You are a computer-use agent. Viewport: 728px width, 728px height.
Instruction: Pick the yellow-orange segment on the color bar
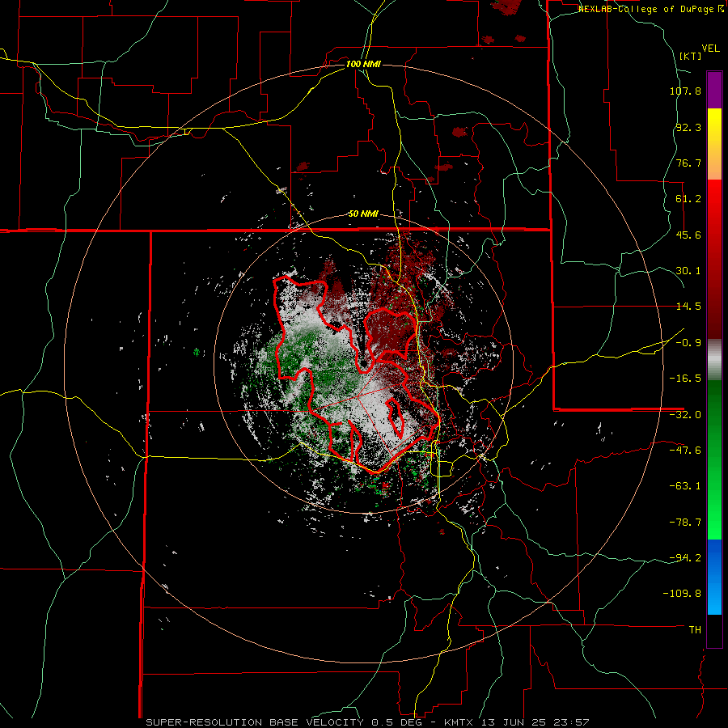pos(714,144)
